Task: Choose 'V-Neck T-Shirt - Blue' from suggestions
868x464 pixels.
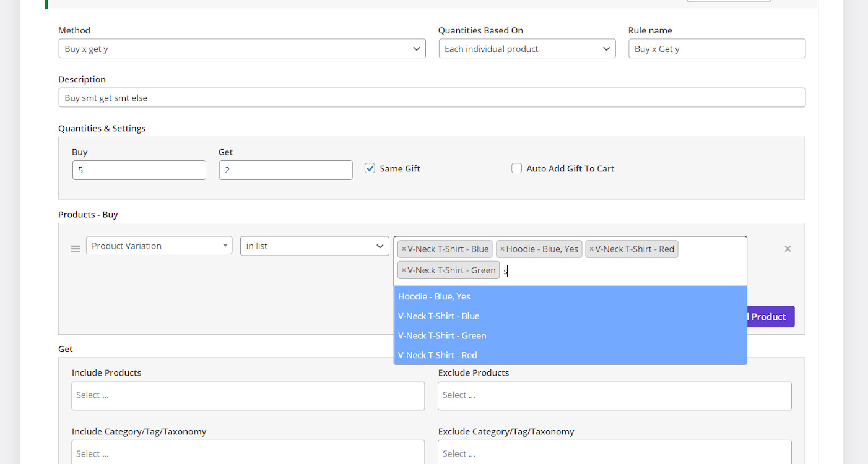Action: pos(570,316)
